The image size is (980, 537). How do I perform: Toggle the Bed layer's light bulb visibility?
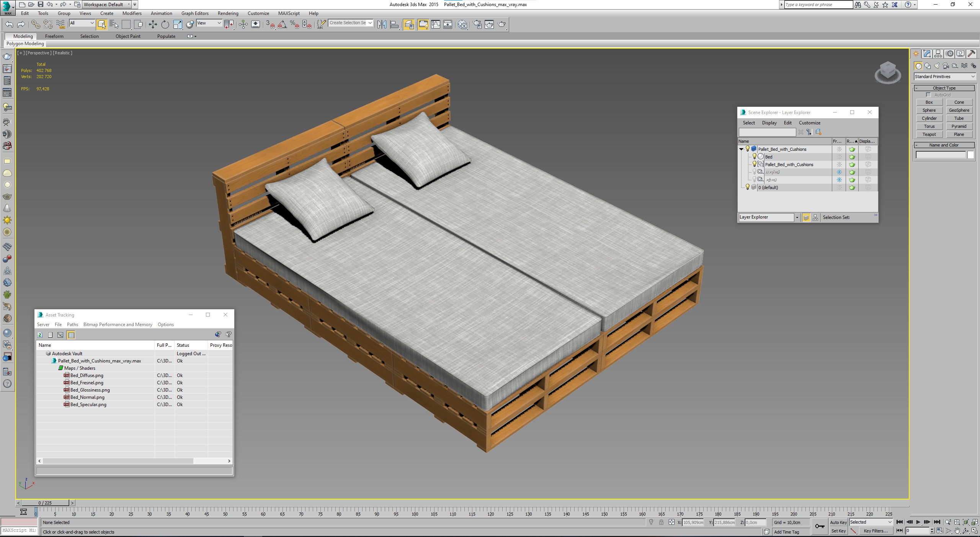click(754, 157)
